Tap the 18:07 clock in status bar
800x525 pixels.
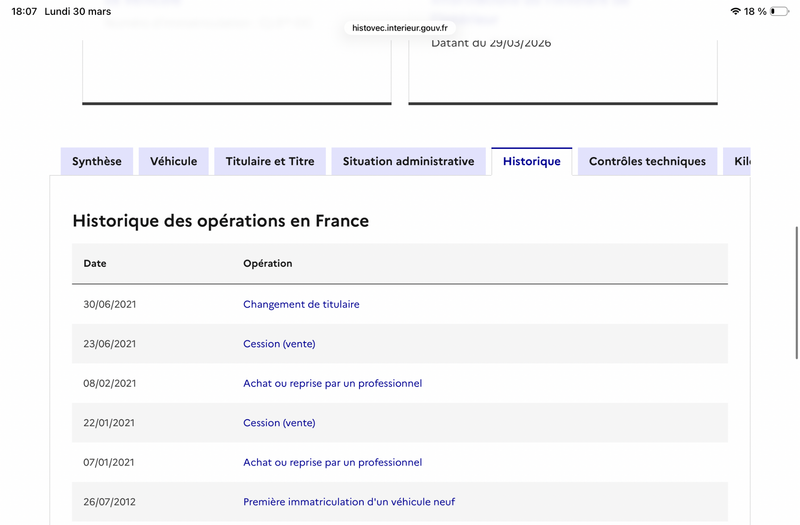(x=24, y=11)
